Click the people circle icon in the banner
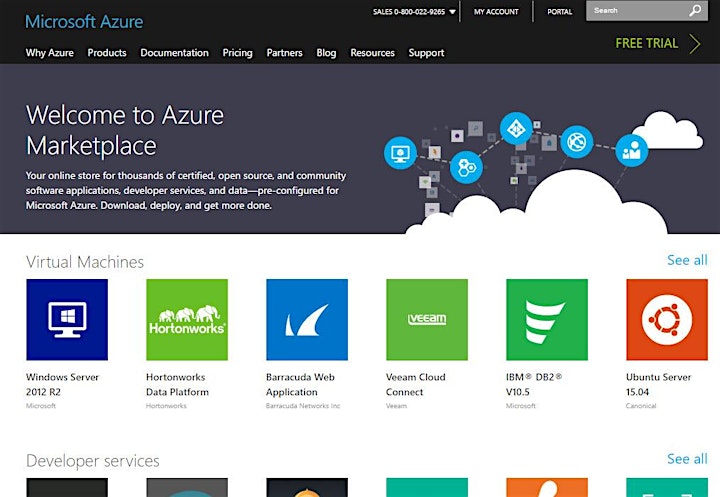Image resolution: width=720 pixels, height=497 pixels. click(632, 150)
